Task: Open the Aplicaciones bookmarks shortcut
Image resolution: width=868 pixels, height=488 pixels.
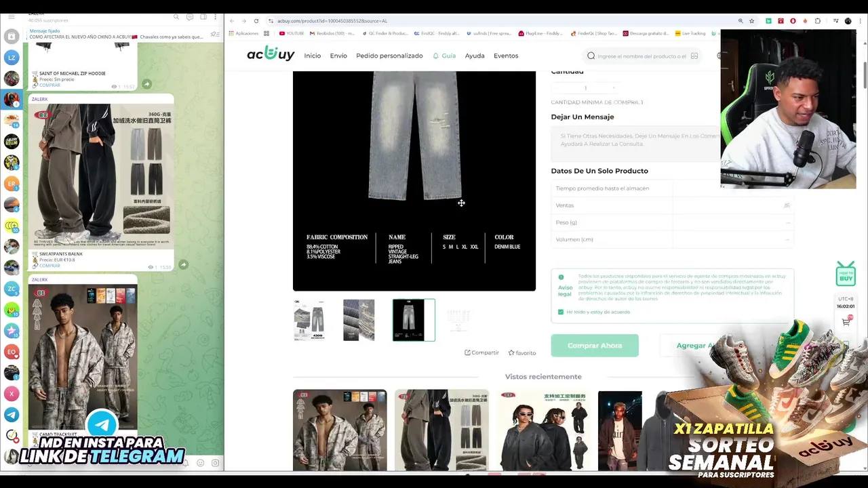Action: click(244, 33)
